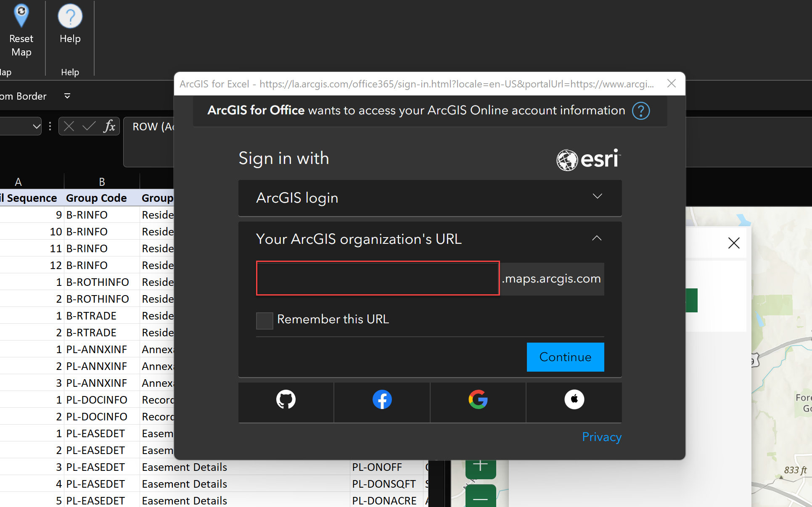The width and height of the screenshot is (812, 507).
Task: Open the access information help question mark
Action: [x=640, y=111]
